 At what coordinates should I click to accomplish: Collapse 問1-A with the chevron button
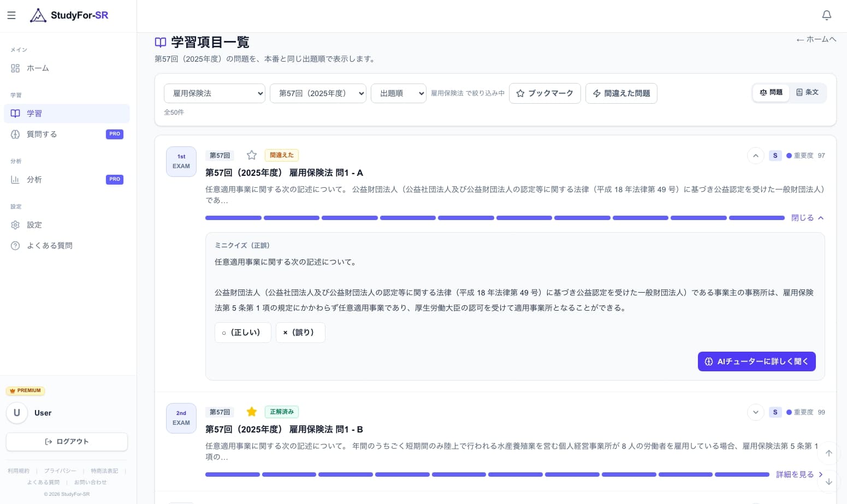[x=755, y=156]
